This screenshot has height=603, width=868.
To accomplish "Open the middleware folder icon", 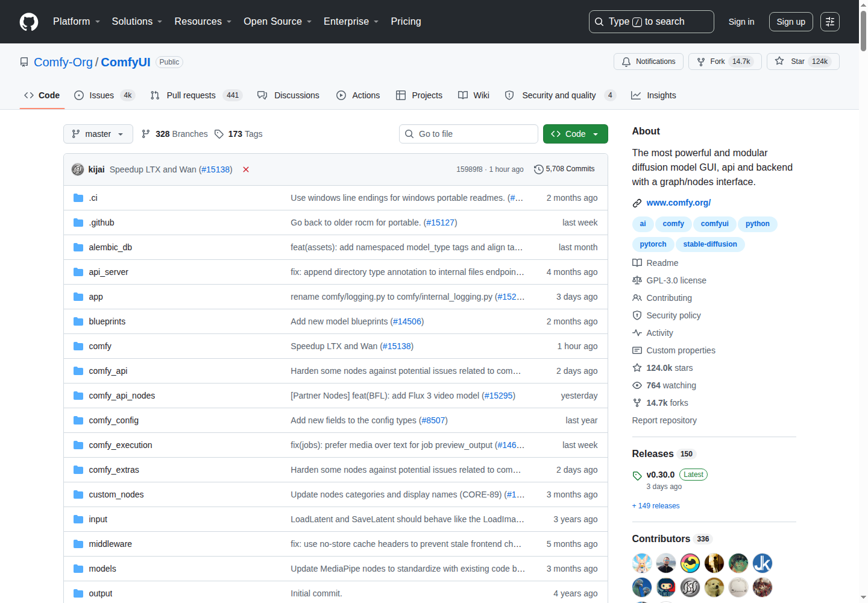I will [78, 544].
